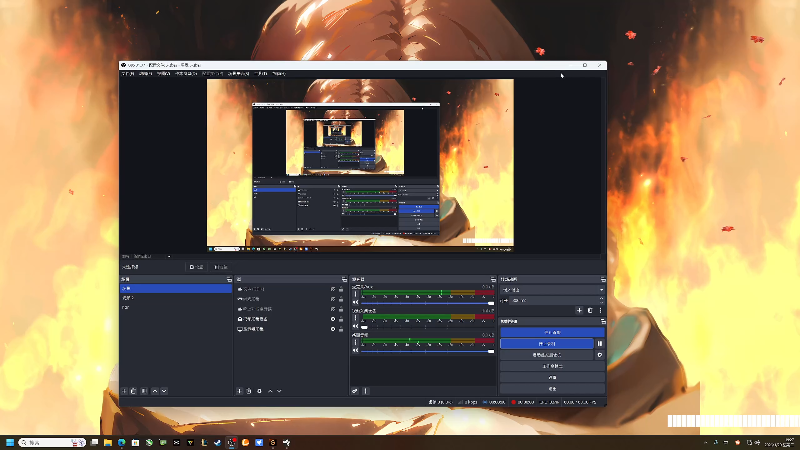Open the fourth menu in the OBS menu bar
This screenshot has width=800, height=450.
coord(186,74)
